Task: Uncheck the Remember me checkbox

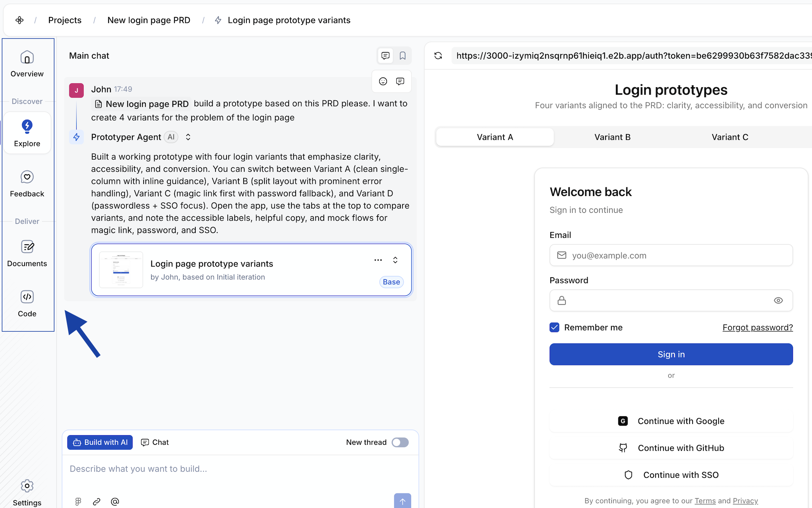Action: (x=554, y=327)
